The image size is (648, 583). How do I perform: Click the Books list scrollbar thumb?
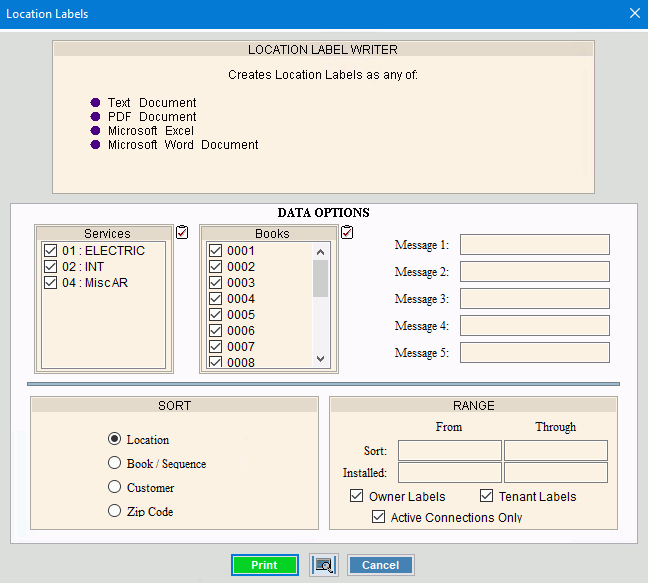(x=320, y=278)
